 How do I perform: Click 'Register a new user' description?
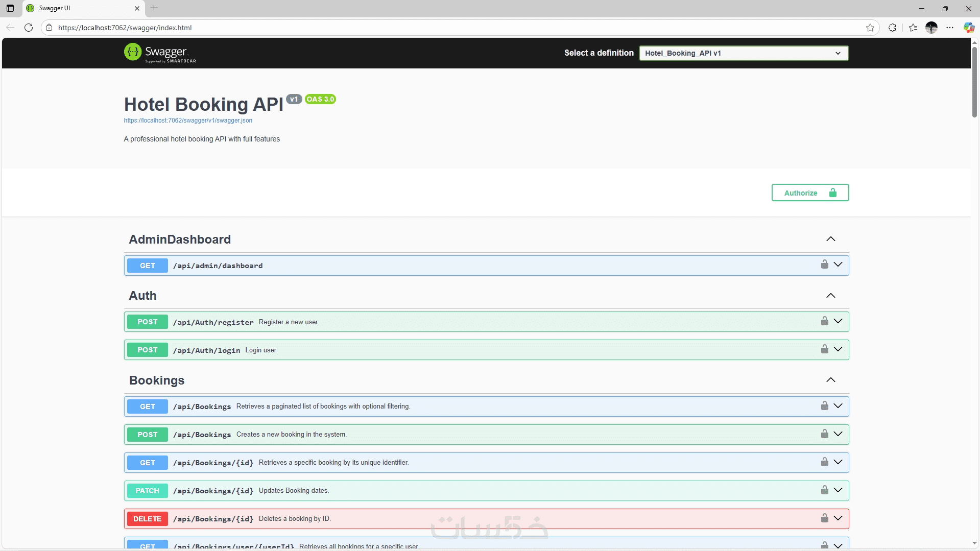(x=288, y=322)
